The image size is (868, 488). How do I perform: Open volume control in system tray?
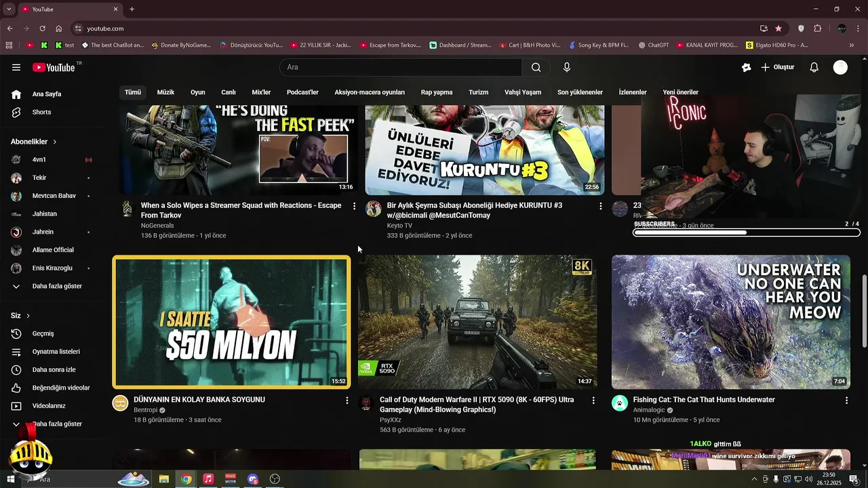coord(808,479)
